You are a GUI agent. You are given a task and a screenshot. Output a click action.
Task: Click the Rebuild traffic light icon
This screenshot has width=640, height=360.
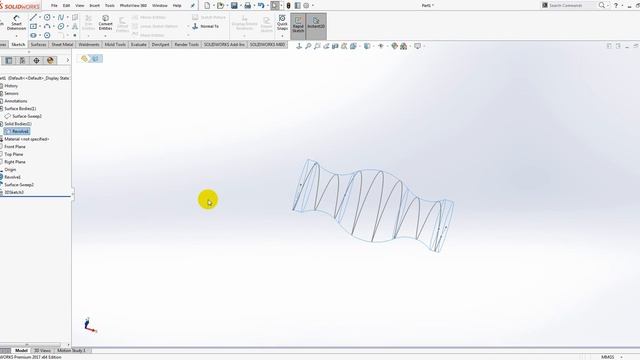pyautogui.click(x=289, y=5)
